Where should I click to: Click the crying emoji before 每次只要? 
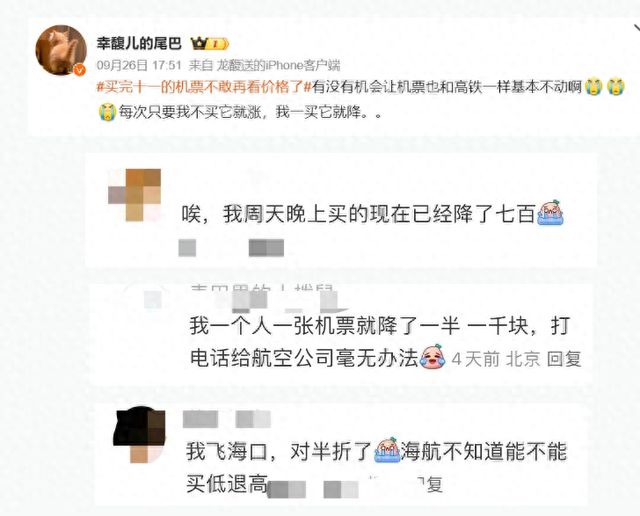[107, 112]
